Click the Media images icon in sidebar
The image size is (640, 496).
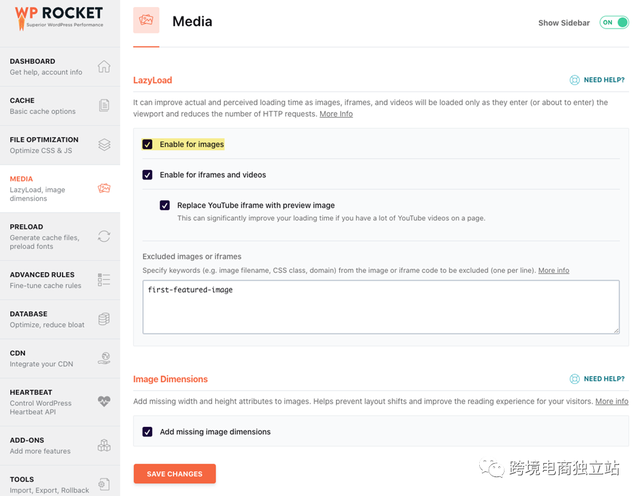[x=104, y=188]
